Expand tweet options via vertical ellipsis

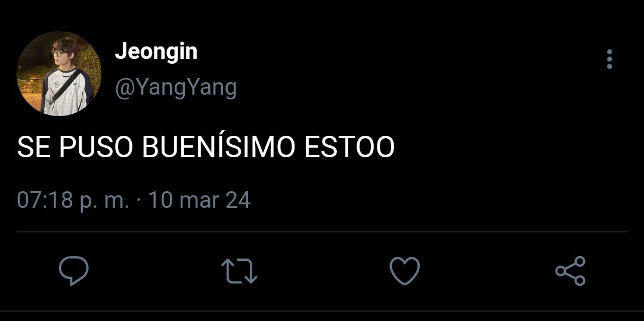pos(609,60)
